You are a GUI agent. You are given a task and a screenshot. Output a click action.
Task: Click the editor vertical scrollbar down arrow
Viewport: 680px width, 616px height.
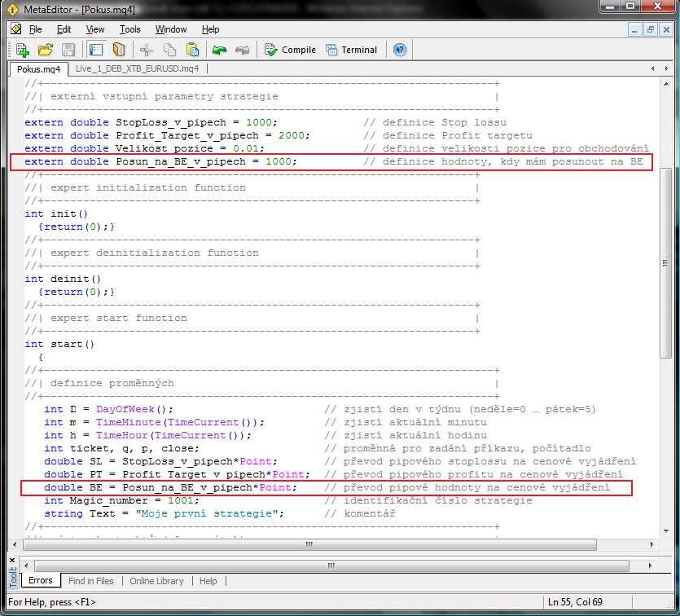666,531
